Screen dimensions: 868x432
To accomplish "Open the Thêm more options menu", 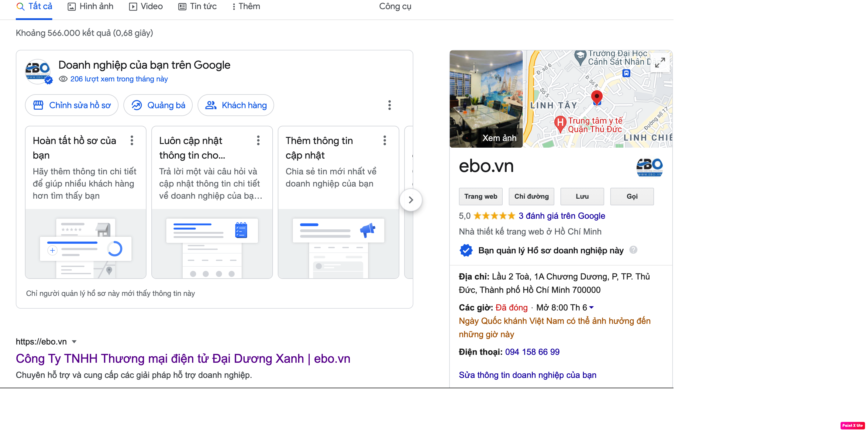I will pyautogui.click(x=246, y=7).
